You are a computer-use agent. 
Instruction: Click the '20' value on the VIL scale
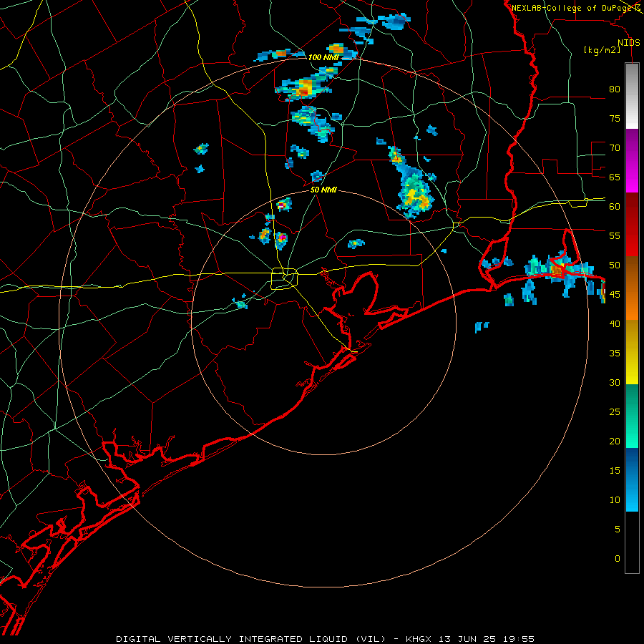(615, 441)
